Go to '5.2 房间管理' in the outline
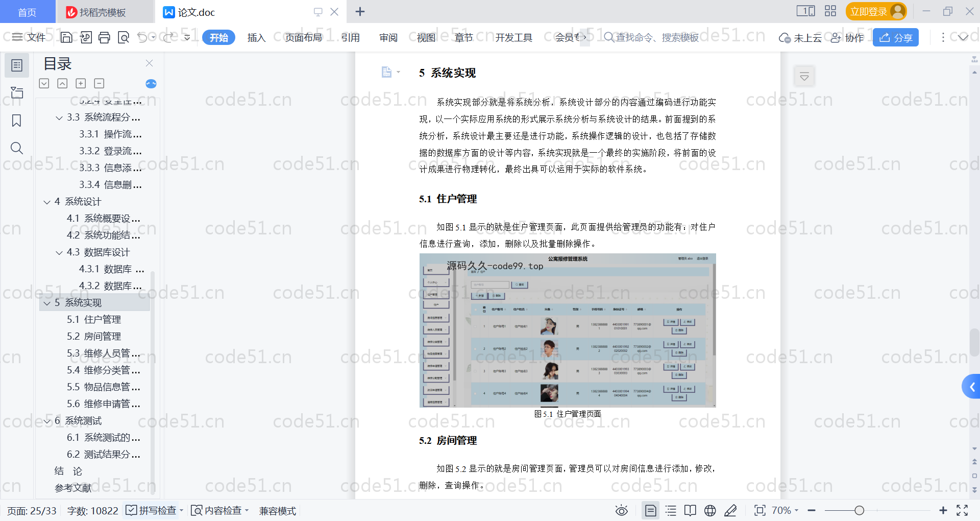This screenshot has width=980, height=521. (x=94, y=336)
